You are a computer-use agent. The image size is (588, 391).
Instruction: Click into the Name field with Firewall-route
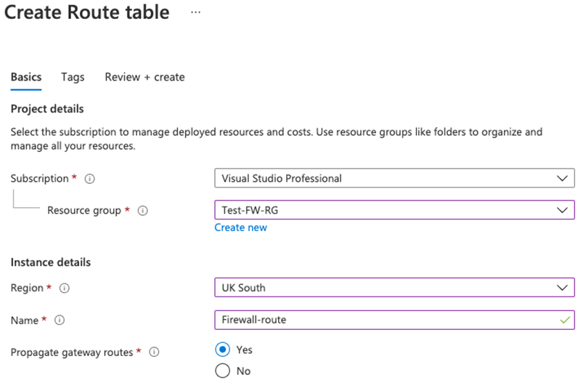pyautogui.click(x=385, y=319)
